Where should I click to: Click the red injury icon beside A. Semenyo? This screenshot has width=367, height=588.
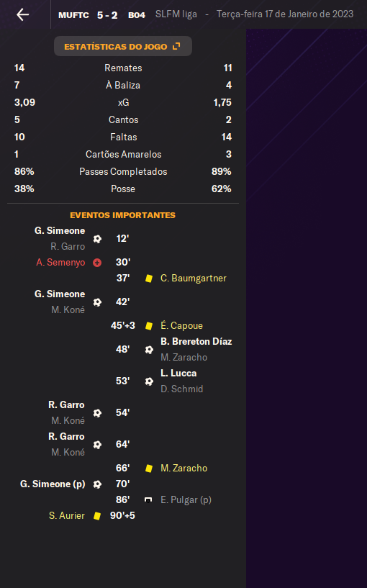click(97, 263)
